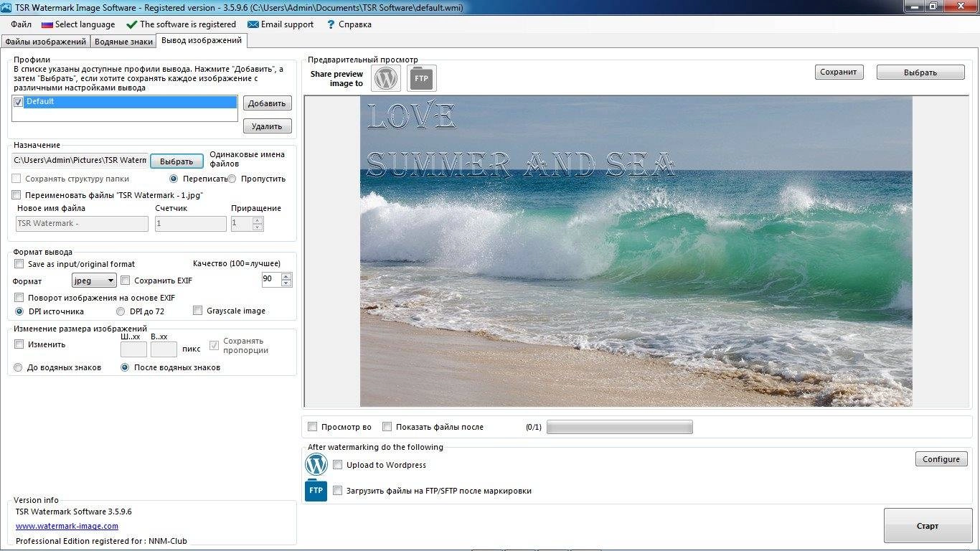Select the Вывод изображений tab
The width and height of the screenshot is (980, 551).
(x=202, y=40)
